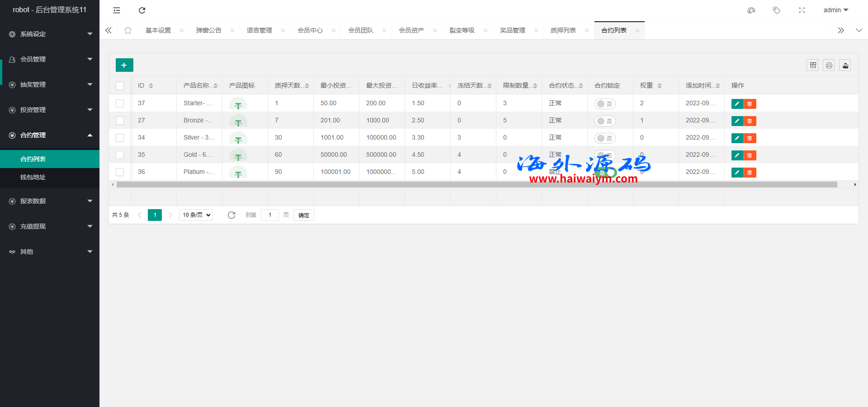Screen dimensions: 868x407
Task: Click the red delete icon for Platium row
Action: pyautogui.click(x=750, y=173)
